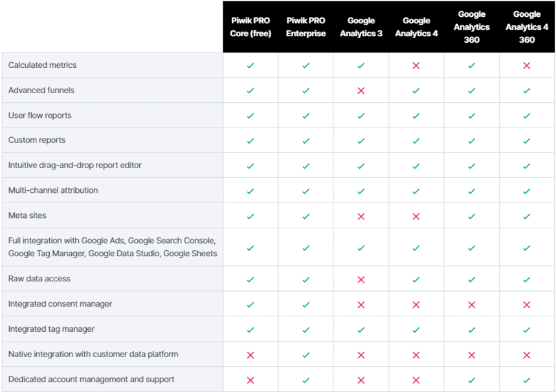
Task: Select the Google Analytics 3 column header
Action: [x=361, y=27]
